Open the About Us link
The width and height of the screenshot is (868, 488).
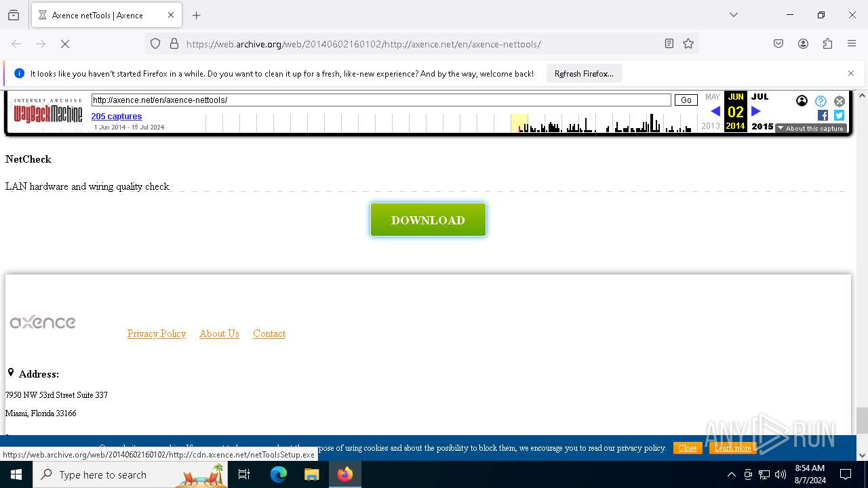(x=219, y=333)
